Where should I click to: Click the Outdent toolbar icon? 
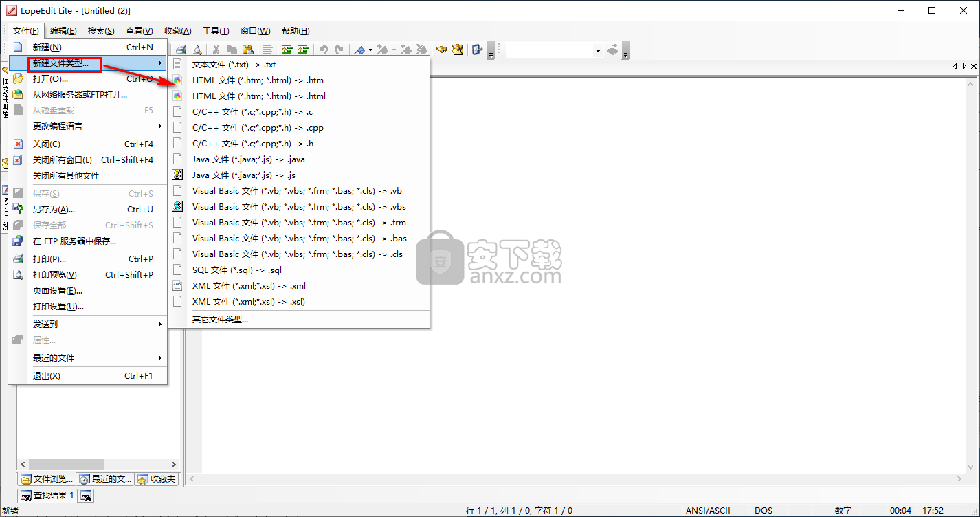[x=303, y=49]
